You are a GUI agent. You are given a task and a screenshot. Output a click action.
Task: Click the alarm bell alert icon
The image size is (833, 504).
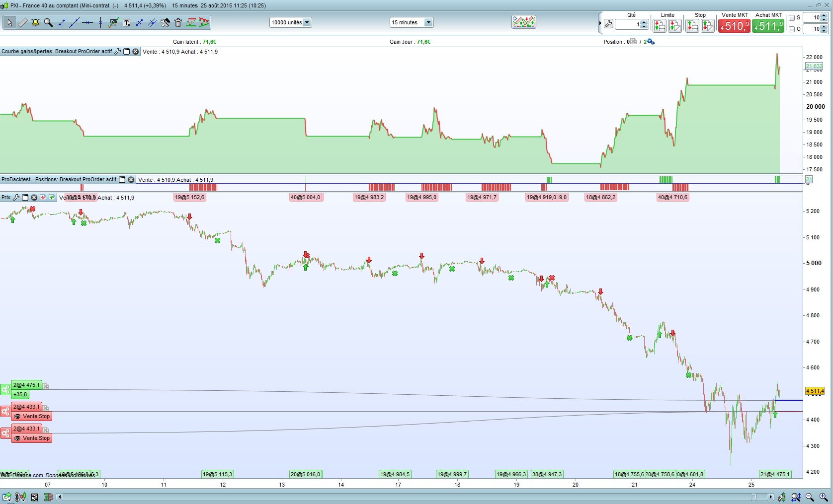click(35, 22)
